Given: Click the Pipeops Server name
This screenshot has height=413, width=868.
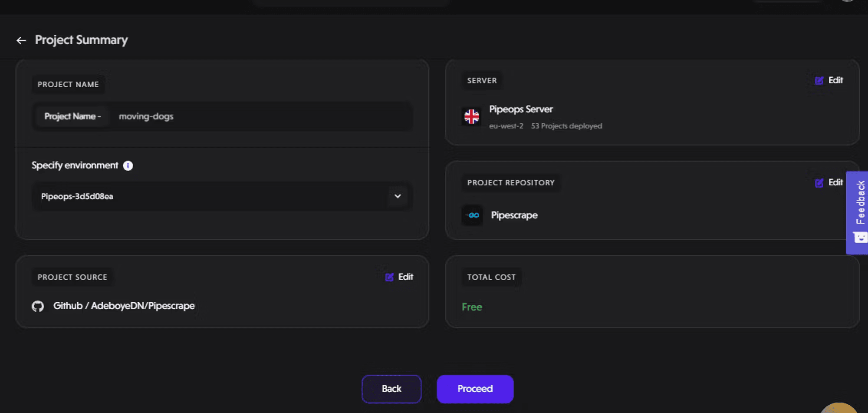Looking at the screenshot, I should (521, 109).
